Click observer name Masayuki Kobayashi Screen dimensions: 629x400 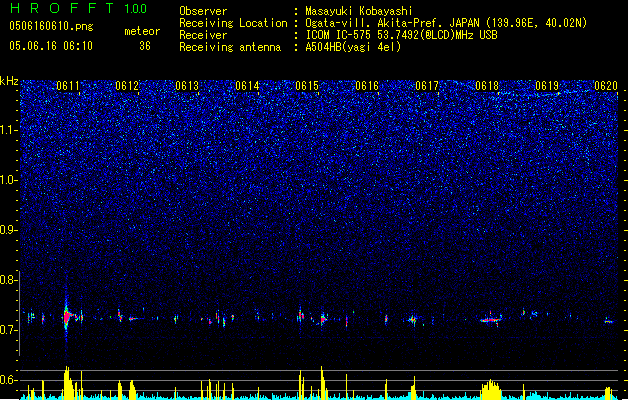point(358,11)
